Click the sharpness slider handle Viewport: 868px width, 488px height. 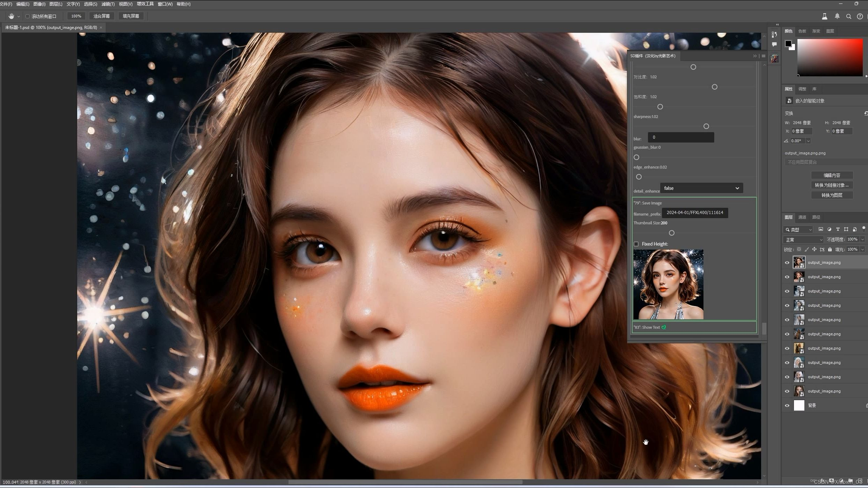coord(706,126)
